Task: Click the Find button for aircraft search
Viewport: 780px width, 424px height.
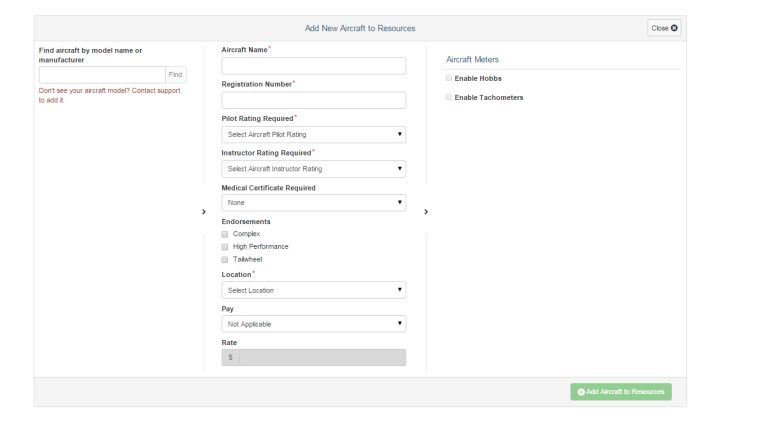Action: tap(176, 75)
